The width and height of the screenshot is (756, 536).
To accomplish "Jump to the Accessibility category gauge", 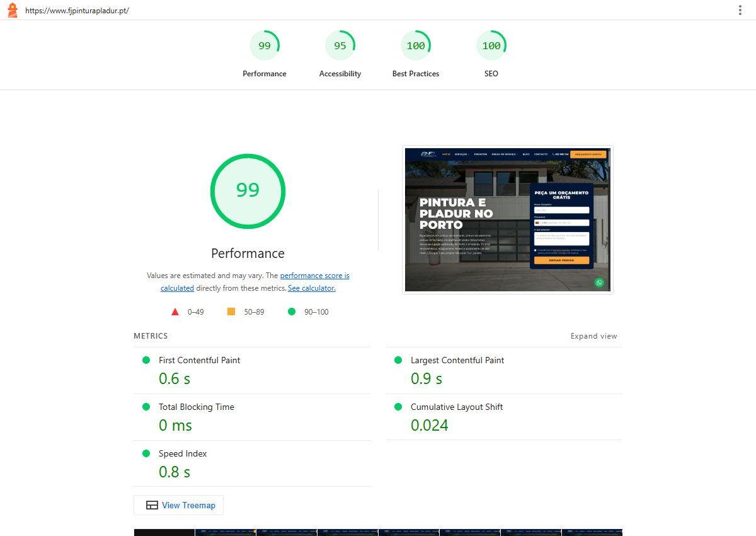I will [340, 54].
